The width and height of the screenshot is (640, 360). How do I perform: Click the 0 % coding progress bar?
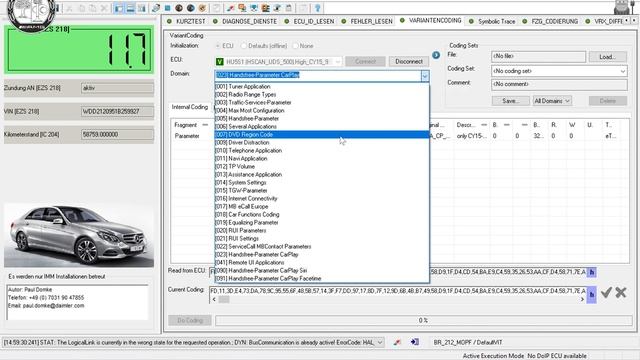423,320
